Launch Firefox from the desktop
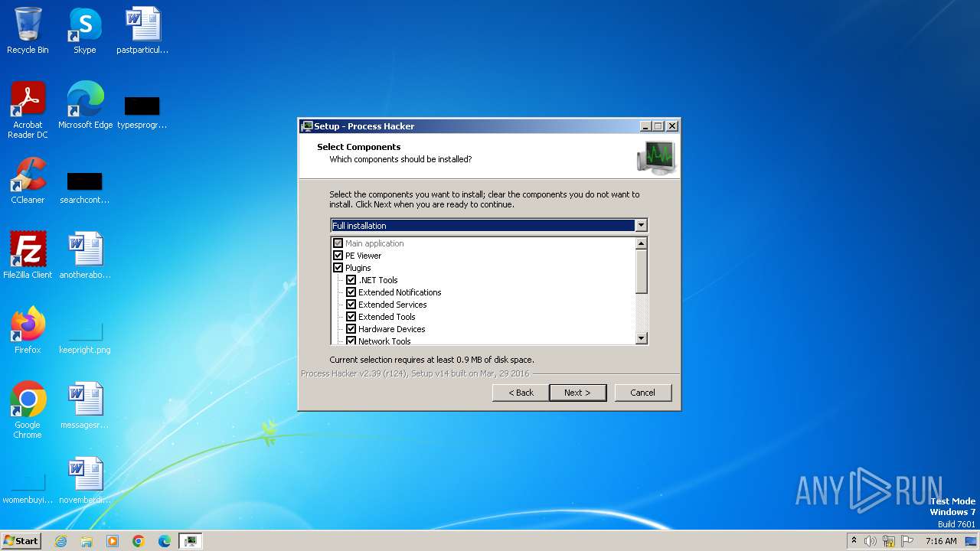The width and height of the screenshot is (980, 551). pyautogui.click(x=28, y=331)
